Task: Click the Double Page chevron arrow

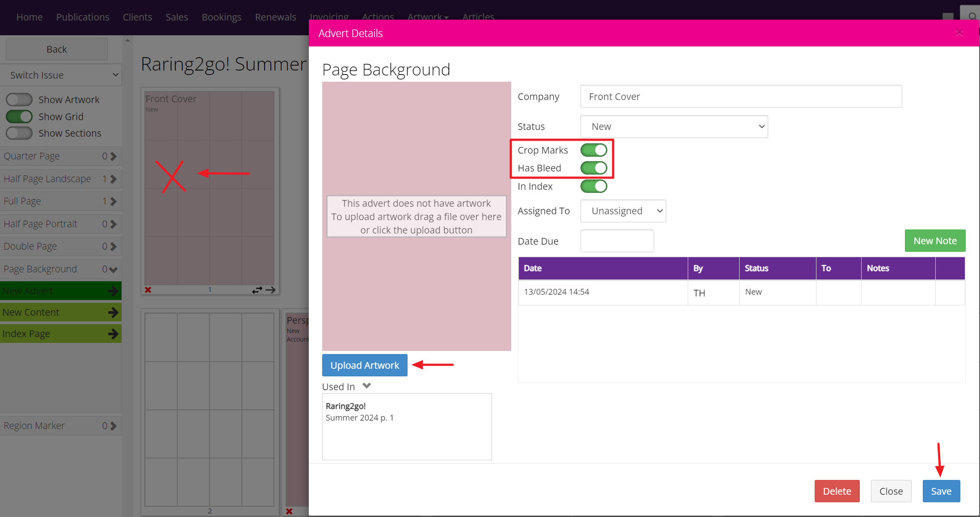Action: [114, 246]
